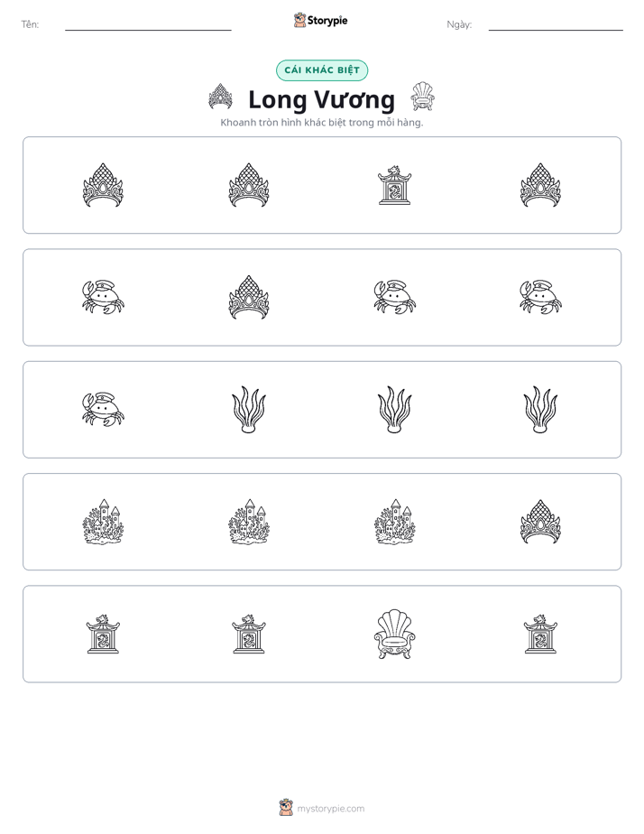Screen dimensions: 644x834
Task: Click the Long Vương title
Action: 321,99
